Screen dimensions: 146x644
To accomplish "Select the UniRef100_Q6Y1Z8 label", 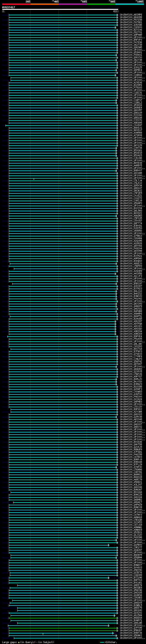I will point(131,145).
